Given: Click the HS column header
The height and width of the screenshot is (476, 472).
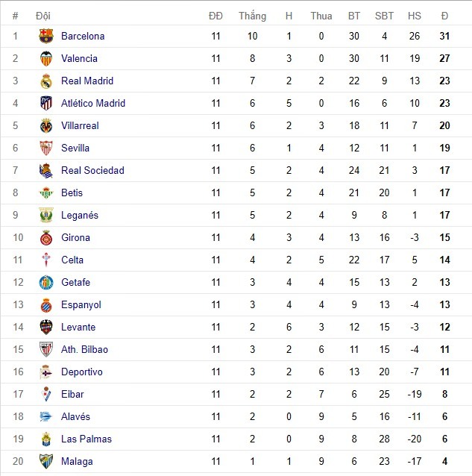Looking at the screenshot, I should (x=415, y=15).
